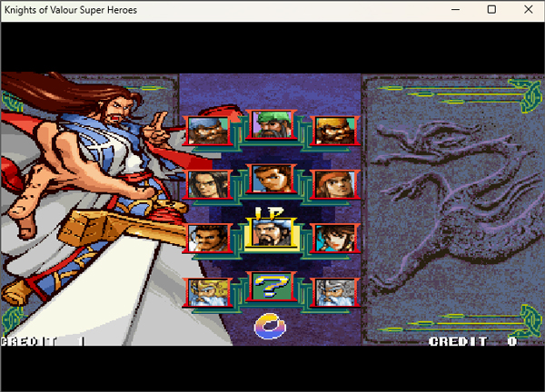Viewport: 545px width, 392px height.
Task: Pick the orange-bandana hero portrait
Action: click(335, 184)
